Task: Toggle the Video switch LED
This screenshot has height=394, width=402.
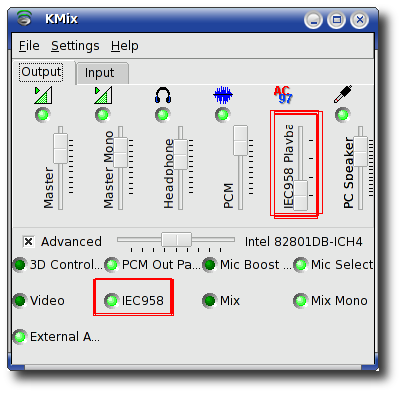Action: (20, 301)
